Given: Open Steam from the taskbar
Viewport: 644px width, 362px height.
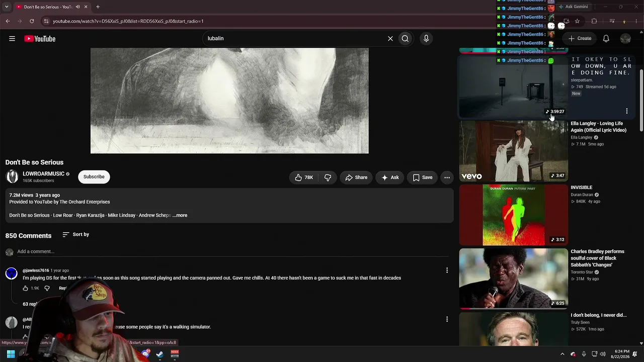Looking at the screenshot, I should [159, 354].
